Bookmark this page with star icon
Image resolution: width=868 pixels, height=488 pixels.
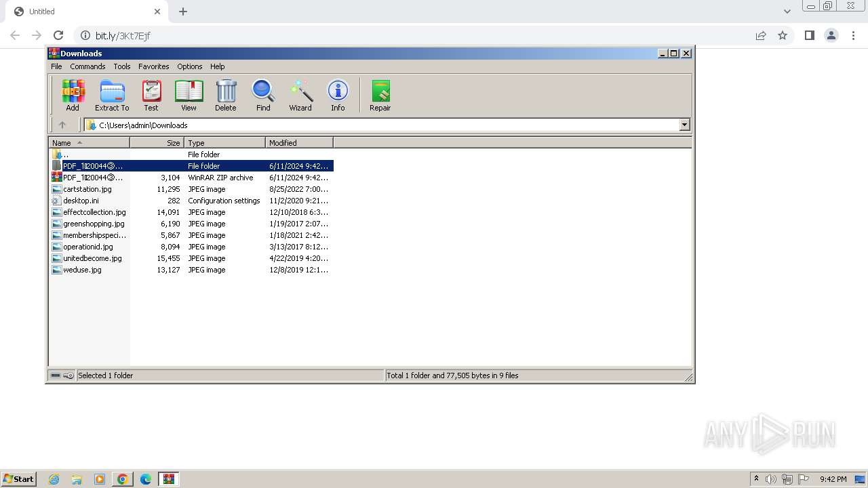pos(783,35)
